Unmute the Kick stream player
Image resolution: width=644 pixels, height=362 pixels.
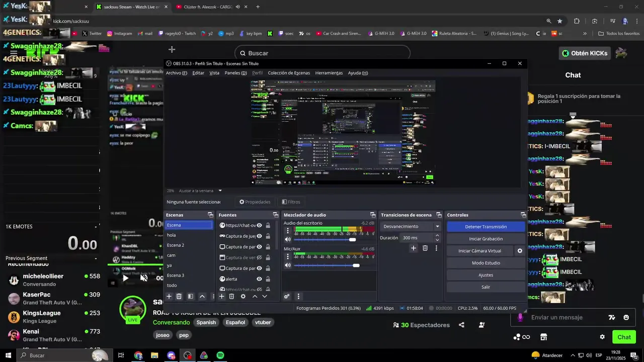tap(144, 278)
